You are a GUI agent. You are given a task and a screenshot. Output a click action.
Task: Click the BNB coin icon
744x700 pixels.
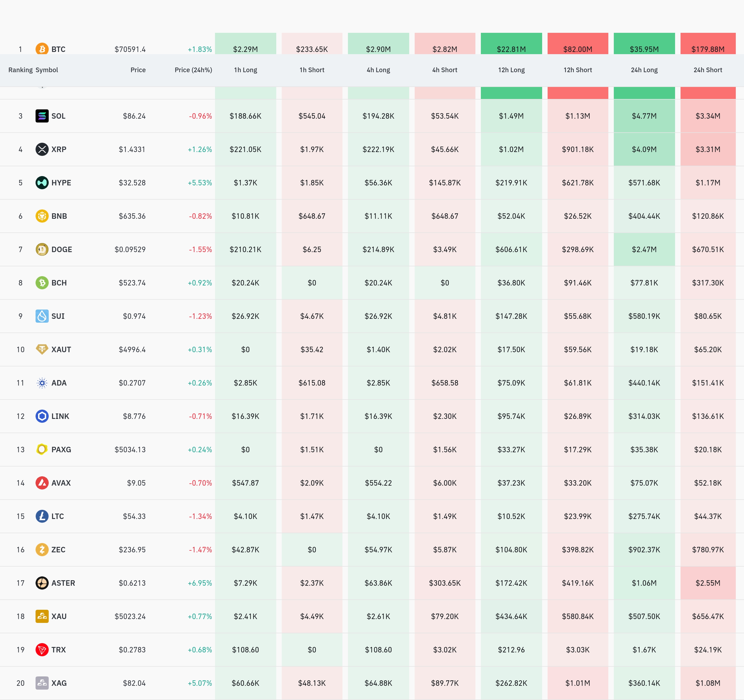tap(42, 216)
